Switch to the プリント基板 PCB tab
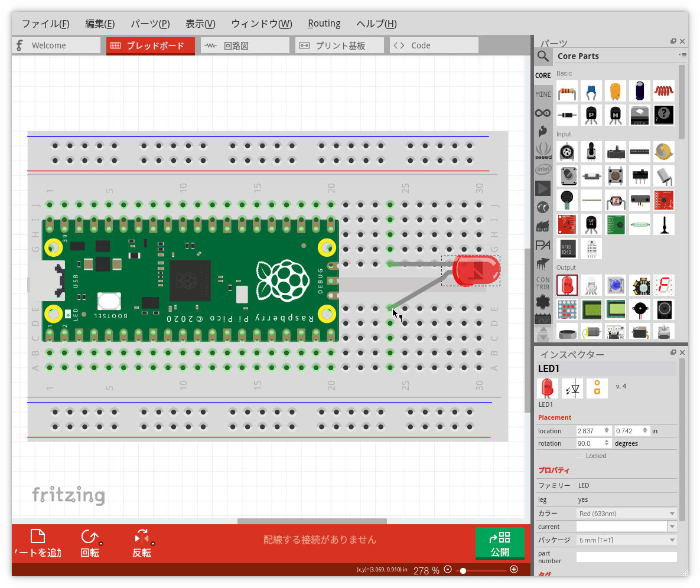The width and height of the screenshot is (700, 588). click(x=339, y=45)
